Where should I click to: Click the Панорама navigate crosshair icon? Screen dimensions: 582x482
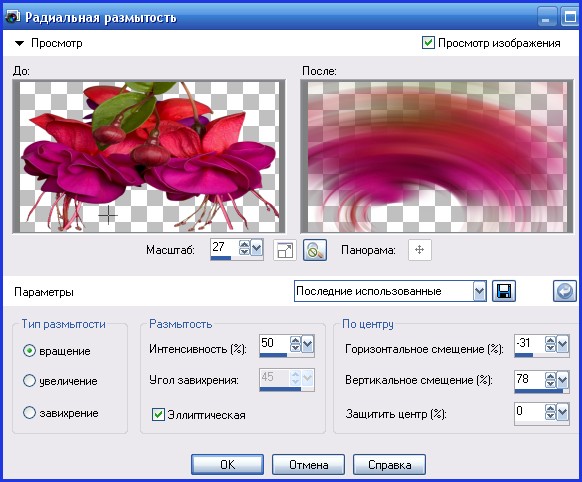(x=420, y=250)
